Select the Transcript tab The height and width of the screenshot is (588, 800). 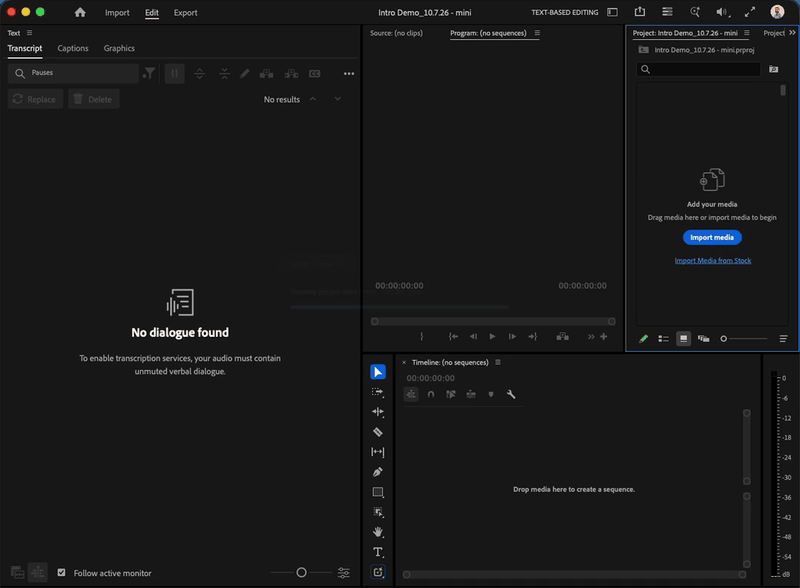(x=25, y=48)
